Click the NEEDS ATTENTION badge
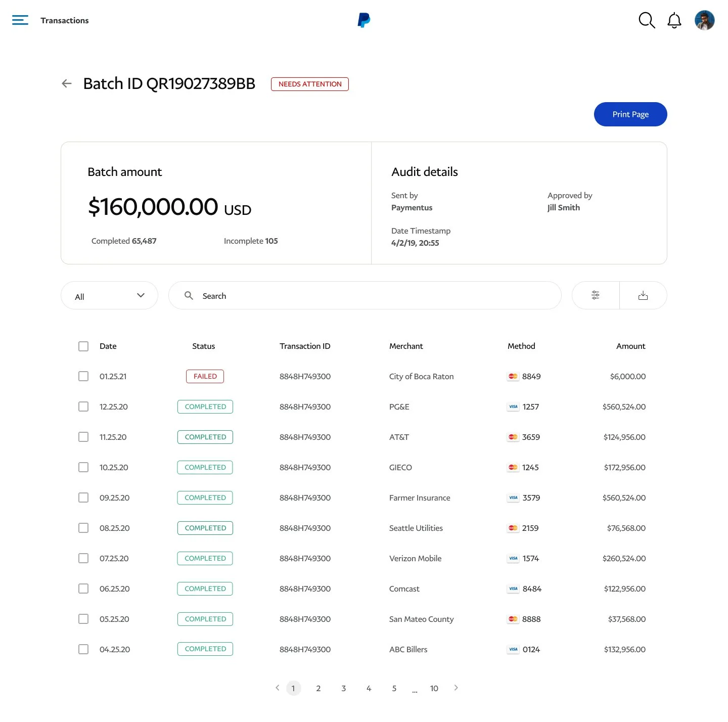Screen dimensions: 728x722 point(310,84)
